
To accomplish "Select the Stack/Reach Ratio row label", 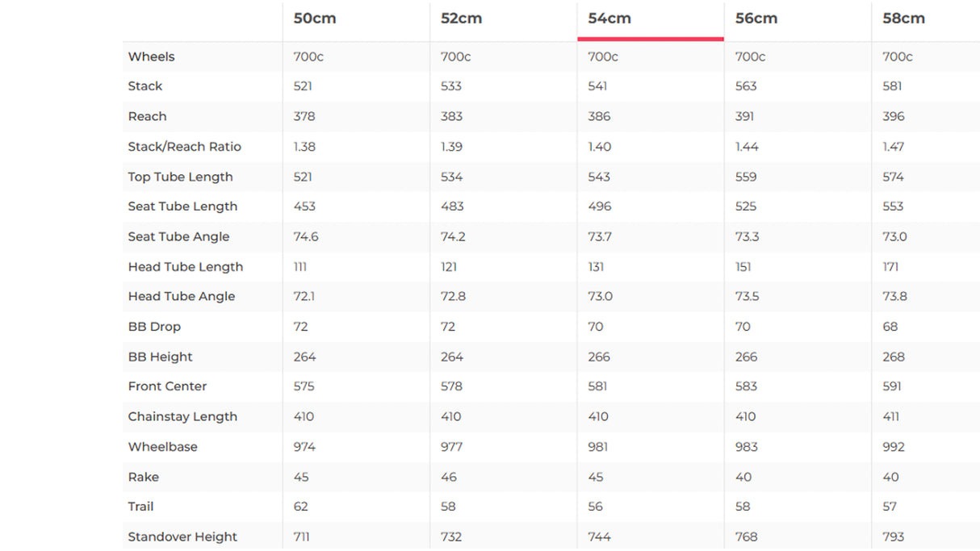I will (184, 147).
